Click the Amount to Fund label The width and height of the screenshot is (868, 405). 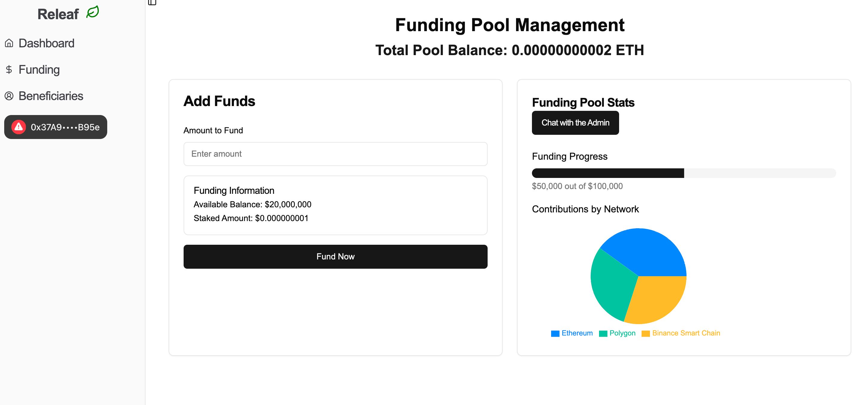point(213,130)
